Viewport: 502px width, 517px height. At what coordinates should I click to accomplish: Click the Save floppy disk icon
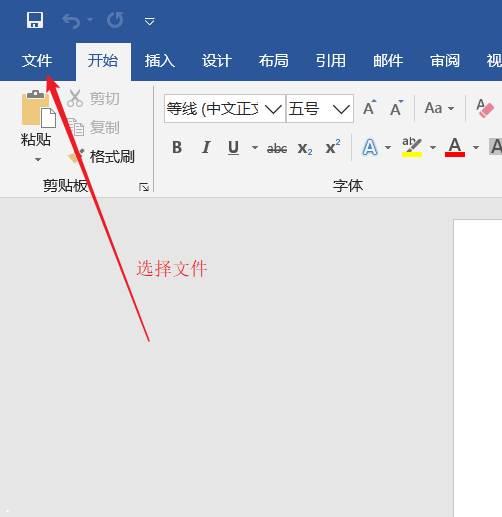coord(35,20)
